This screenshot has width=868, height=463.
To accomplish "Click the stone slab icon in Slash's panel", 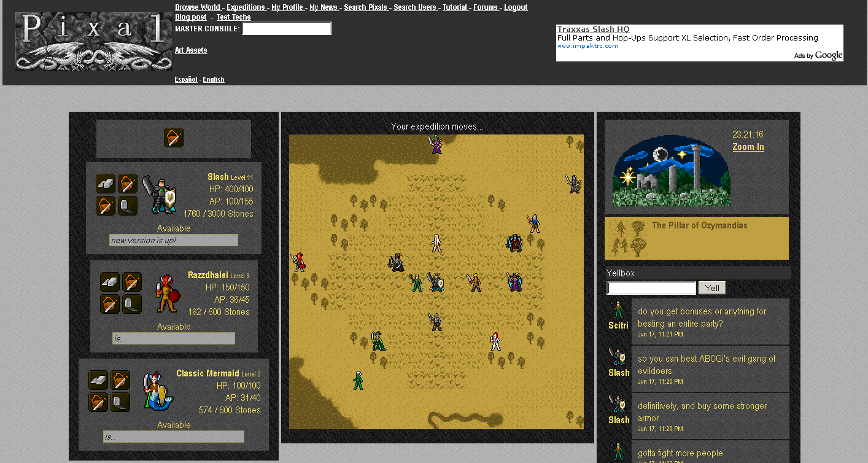I will tap(106, 184).
